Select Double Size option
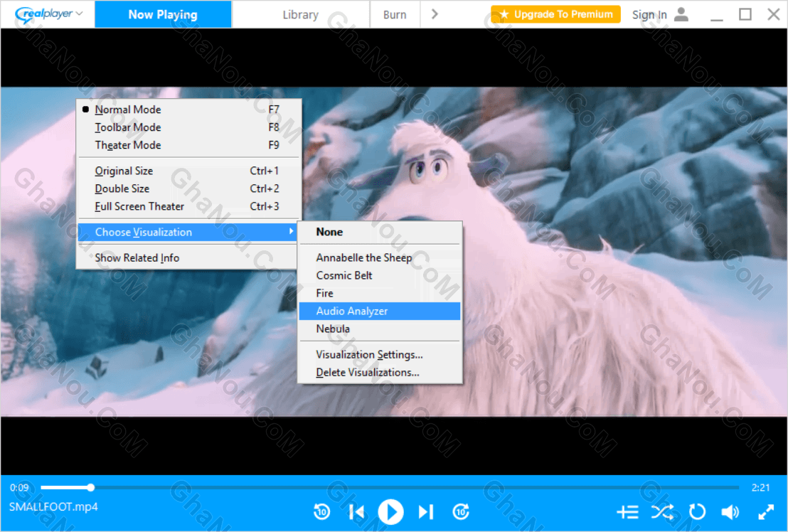Image resolution: width=788 pixels, height=532 pixels. pyautogui.click(x=189, y=188)
